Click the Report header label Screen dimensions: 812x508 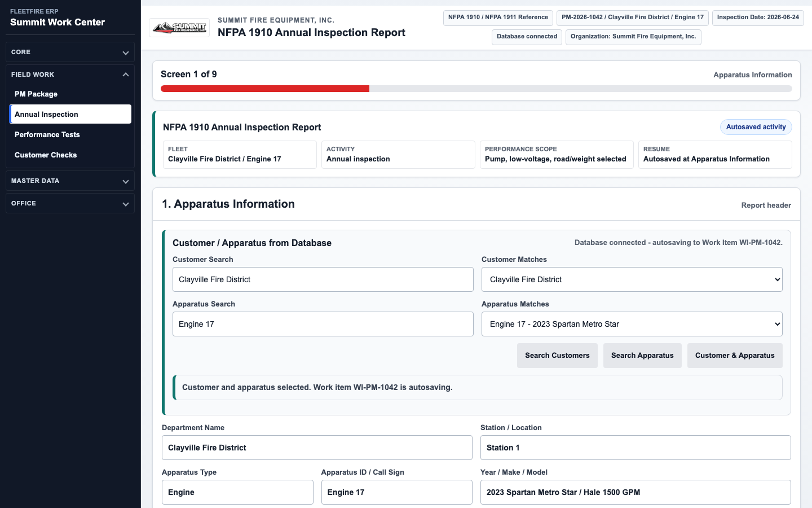pyautogui.click(x=766, y=205)
